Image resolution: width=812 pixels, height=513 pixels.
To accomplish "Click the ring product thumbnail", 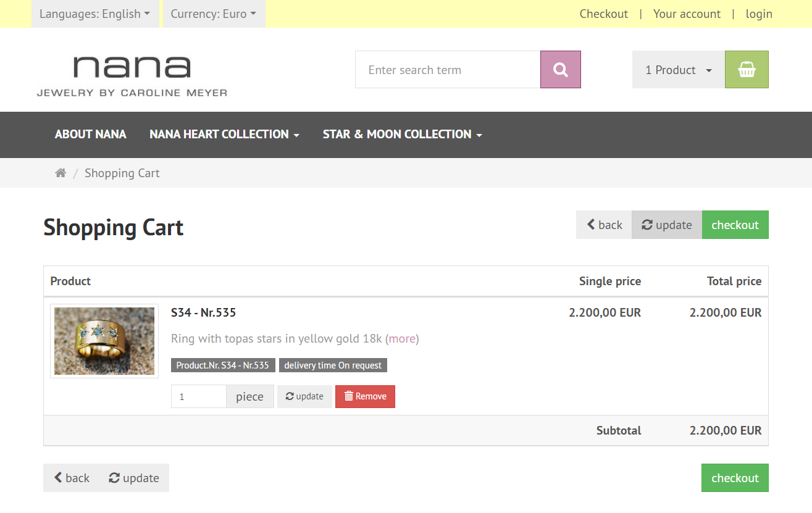I will 104,341.
